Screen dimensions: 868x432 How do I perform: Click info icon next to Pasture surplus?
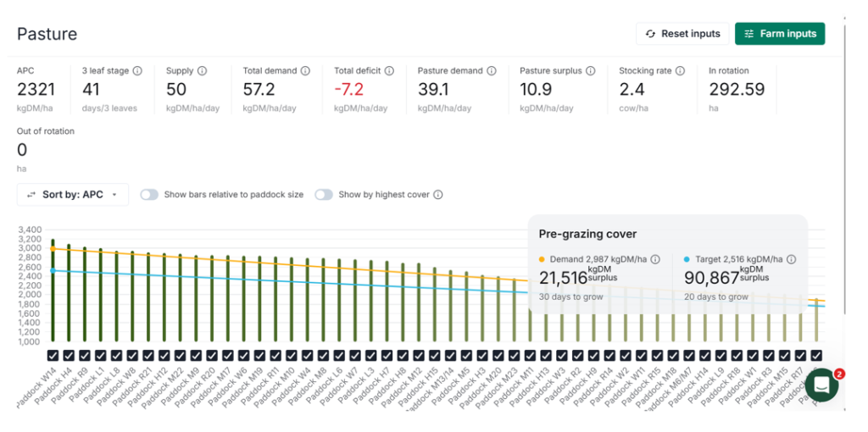pyautogui.click(x=590, y=71)
